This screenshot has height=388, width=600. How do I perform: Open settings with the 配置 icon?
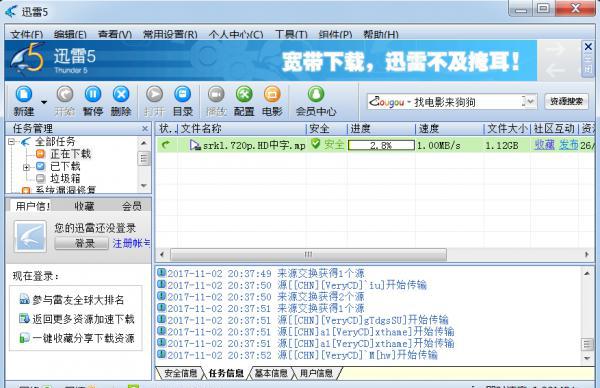point(244,95)
